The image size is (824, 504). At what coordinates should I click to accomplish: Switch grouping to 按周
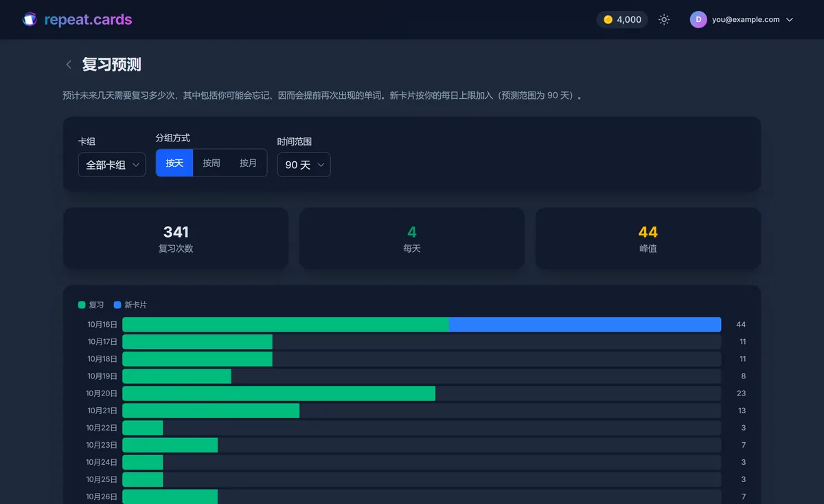(211, 163)
